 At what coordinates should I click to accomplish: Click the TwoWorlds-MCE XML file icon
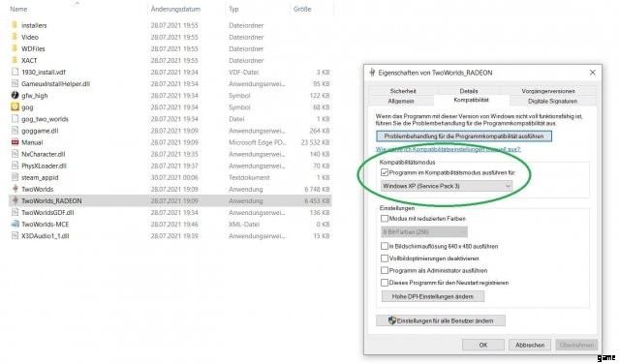(x=15, y=224)
